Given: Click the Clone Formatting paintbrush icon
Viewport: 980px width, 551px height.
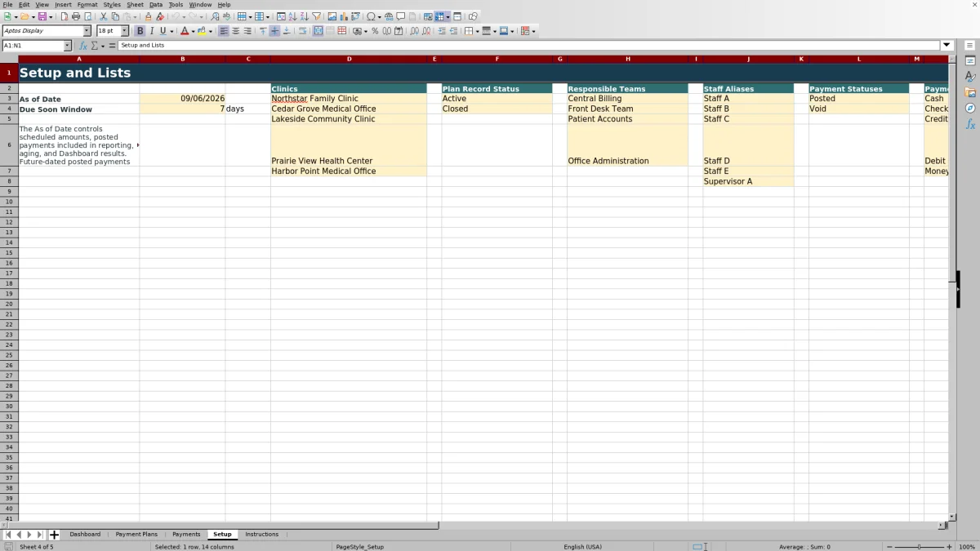Looking at the screenshot, I should [148, 16].
